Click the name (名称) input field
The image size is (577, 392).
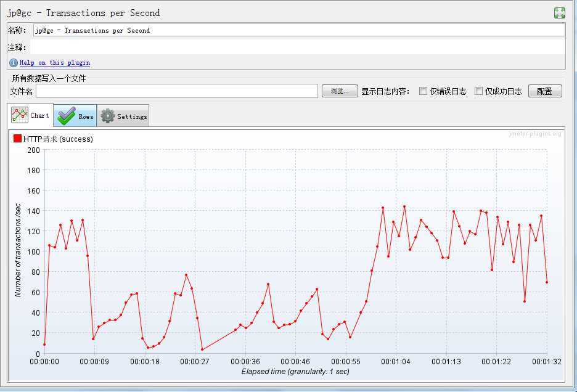[299, 30]
